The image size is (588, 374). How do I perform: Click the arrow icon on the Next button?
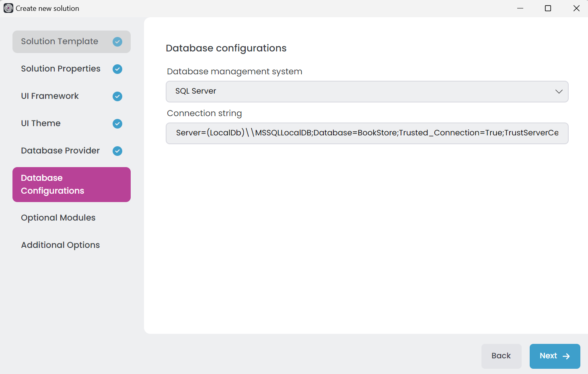[566, 356]
